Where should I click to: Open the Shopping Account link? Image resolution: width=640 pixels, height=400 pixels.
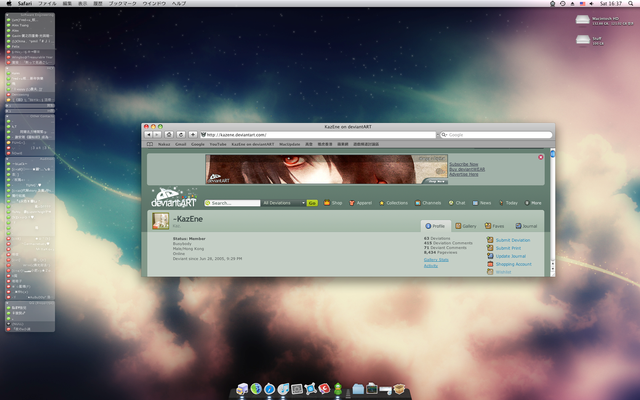(x=513, y=264)
